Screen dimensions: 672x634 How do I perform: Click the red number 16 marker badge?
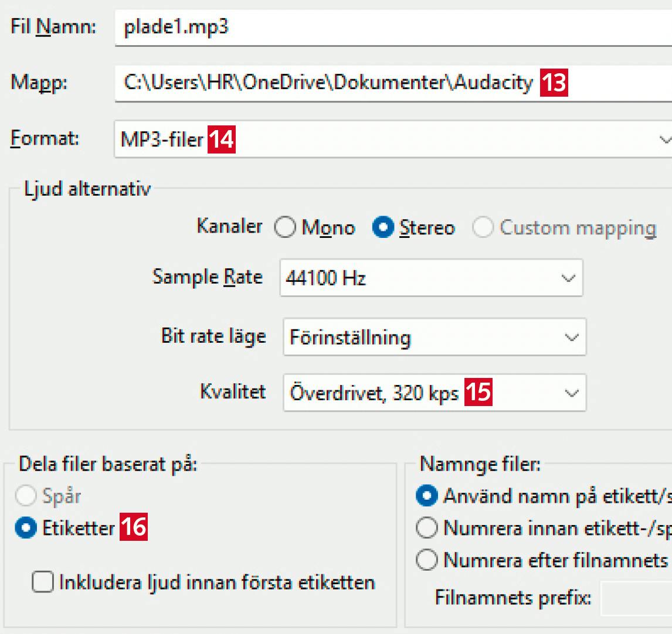point(134,527)
